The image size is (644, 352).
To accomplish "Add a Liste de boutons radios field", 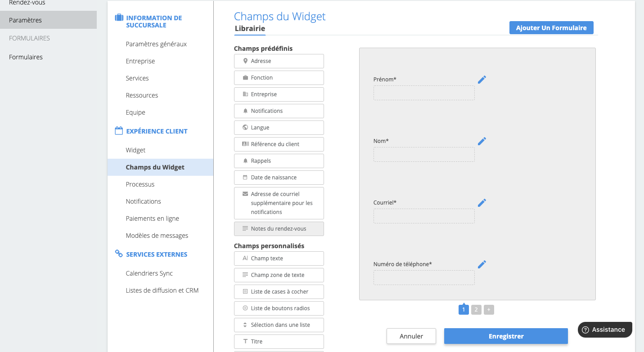I will [x=279, y=308].
